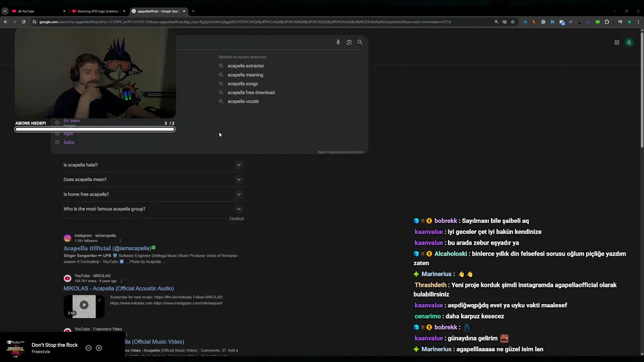644x362 pixels.
Task: Click the minus button in music widget
Action: coord(89,348)
